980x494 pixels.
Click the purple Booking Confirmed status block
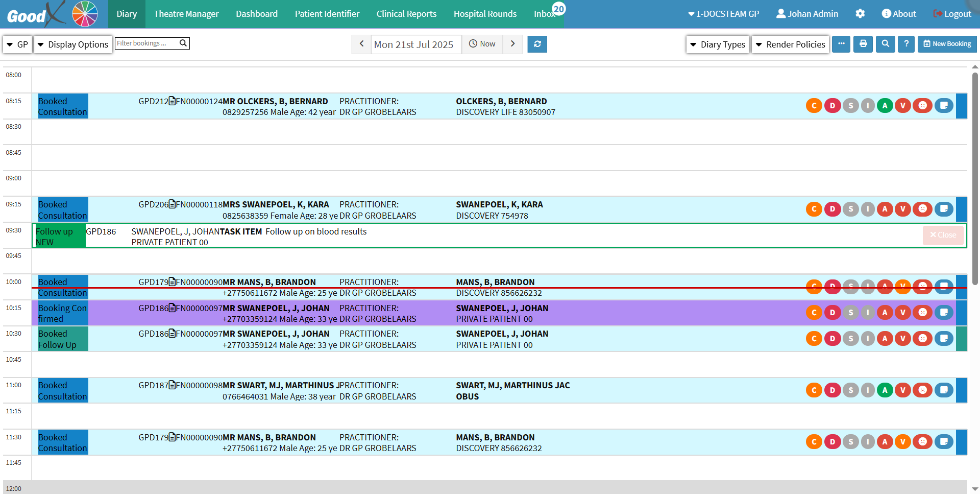click(63, 313)
